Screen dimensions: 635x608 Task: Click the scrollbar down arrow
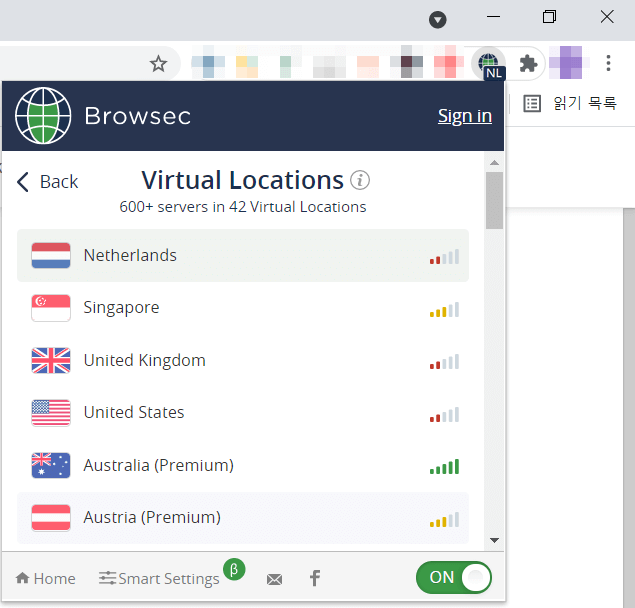coord(494,540)
